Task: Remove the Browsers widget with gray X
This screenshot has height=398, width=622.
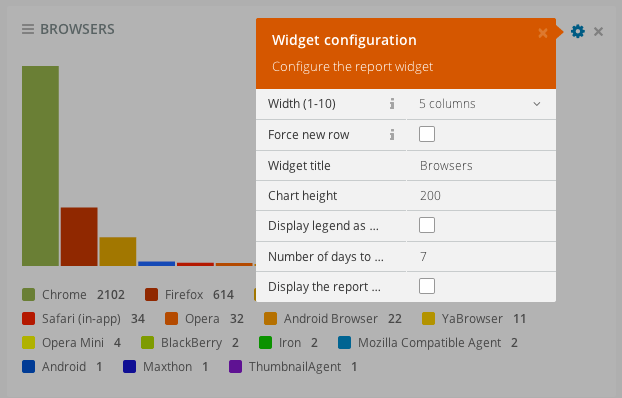Action: [x=598, y=31]
